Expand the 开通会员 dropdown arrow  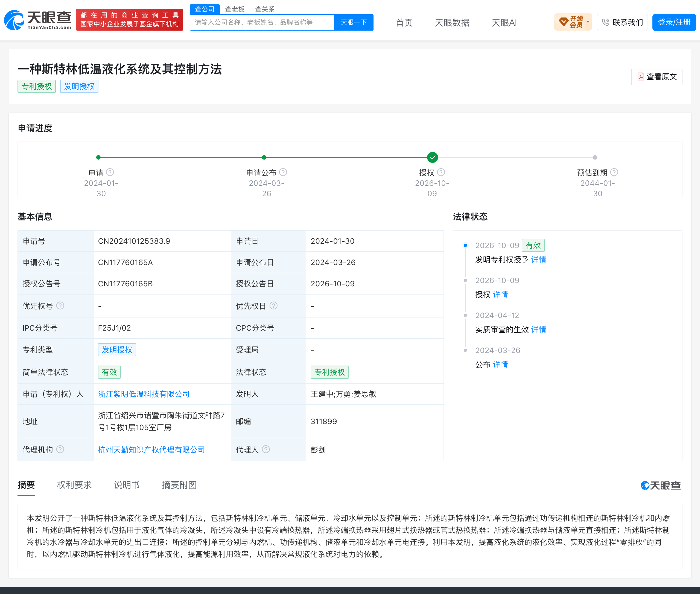tap(588, 22)
